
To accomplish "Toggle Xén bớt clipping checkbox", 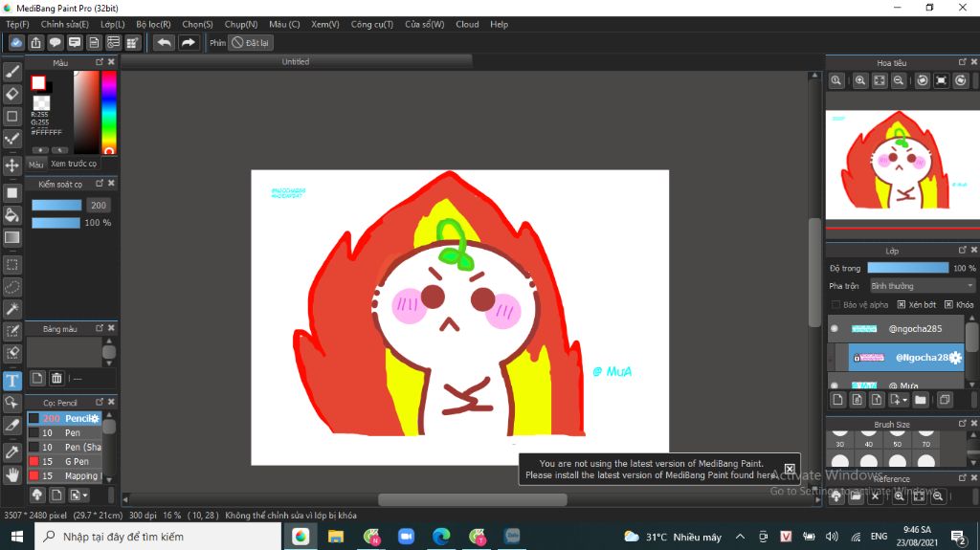I will (x=902, y=304).
